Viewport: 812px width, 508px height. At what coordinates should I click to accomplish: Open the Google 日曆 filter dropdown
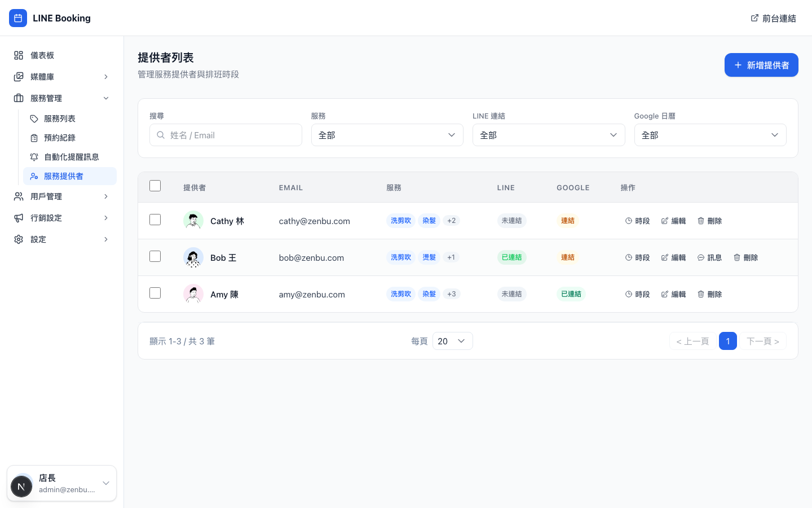pos(710,135)
